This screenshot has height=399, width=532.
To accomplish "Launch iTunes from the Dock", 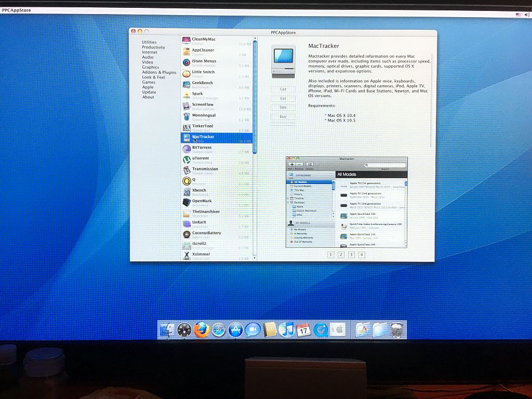I will [x=286, y=330].
